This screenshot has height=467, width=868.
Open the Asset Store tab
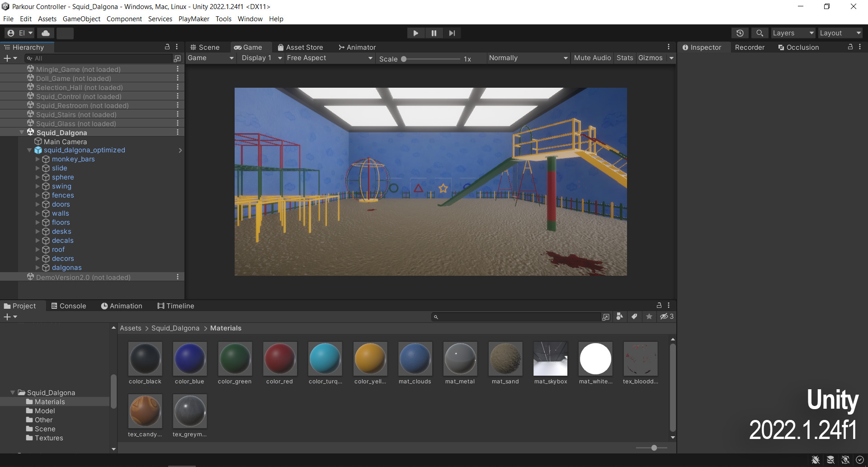pyautogui.click(x=300, y=47)
